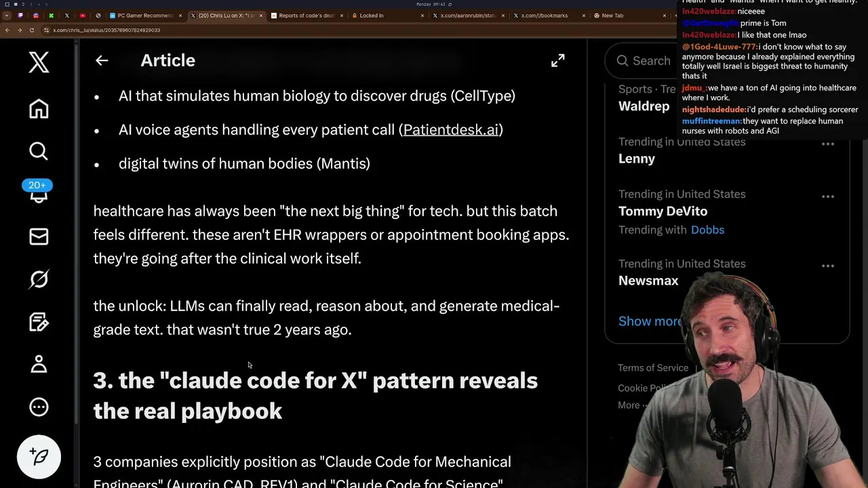Open the Articles compose icon in the sidebar
Image resolution: width=868 pixels, height=488 pixels.
click(x=39, y=321)
